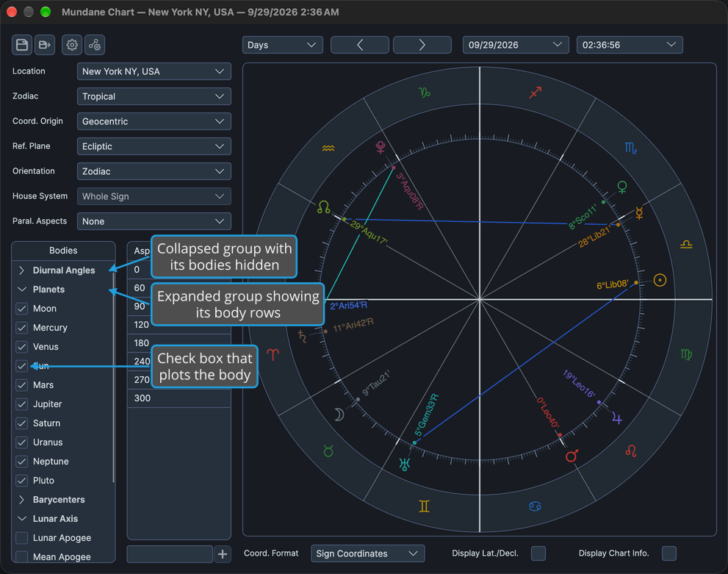Click the Jupiter glyph on the chart
The height and width of the screenshot is (574, 728).
(617, 418)
